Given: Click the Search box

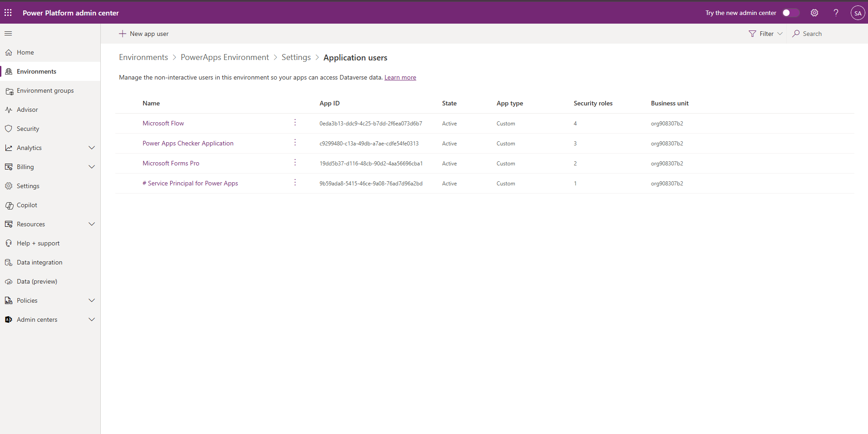Looking at the screenshot, I should pos(826,34).
